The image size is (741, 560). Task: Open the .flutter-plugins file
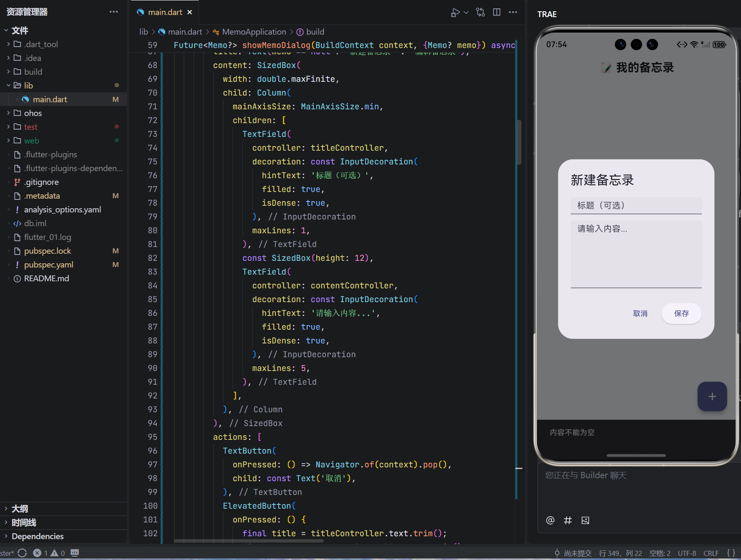tap(50, 154)
